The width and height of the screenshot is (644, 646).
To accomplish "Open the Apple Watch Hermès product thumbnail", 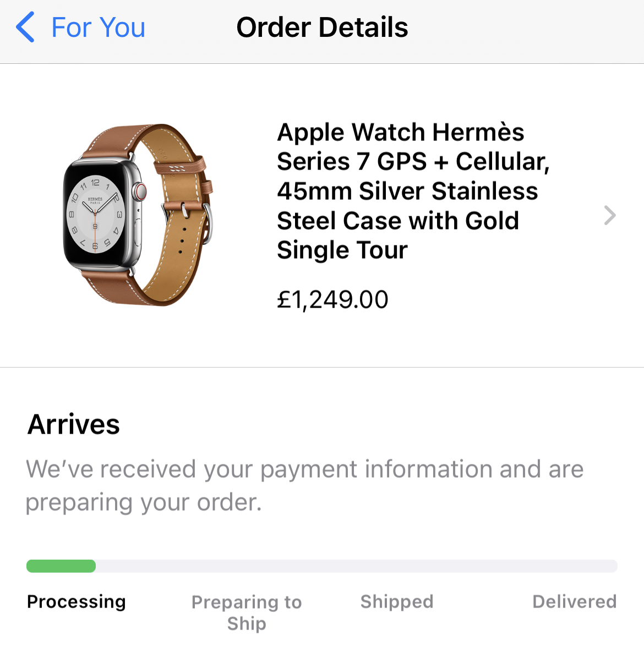I will click(x=138, y=215).
